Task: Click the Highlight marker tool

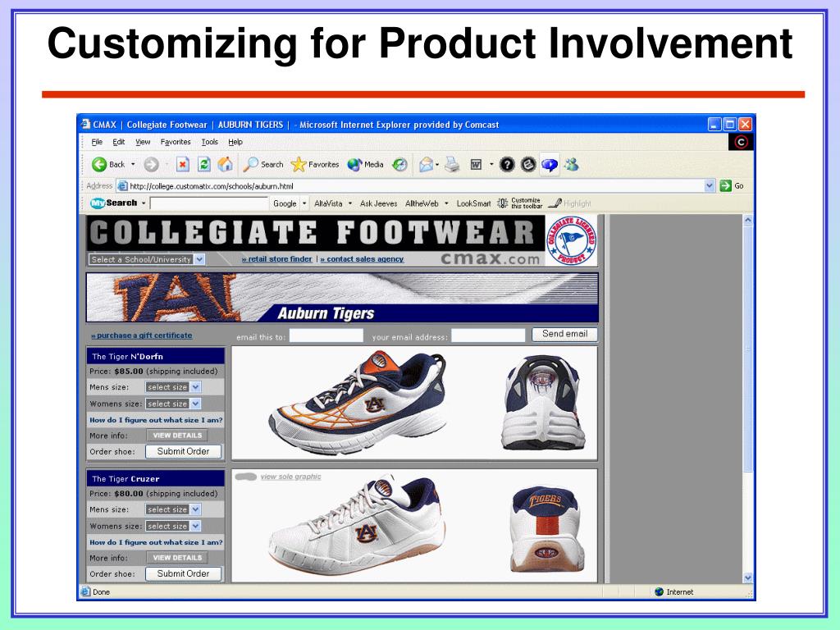Action: click(569, 203)
